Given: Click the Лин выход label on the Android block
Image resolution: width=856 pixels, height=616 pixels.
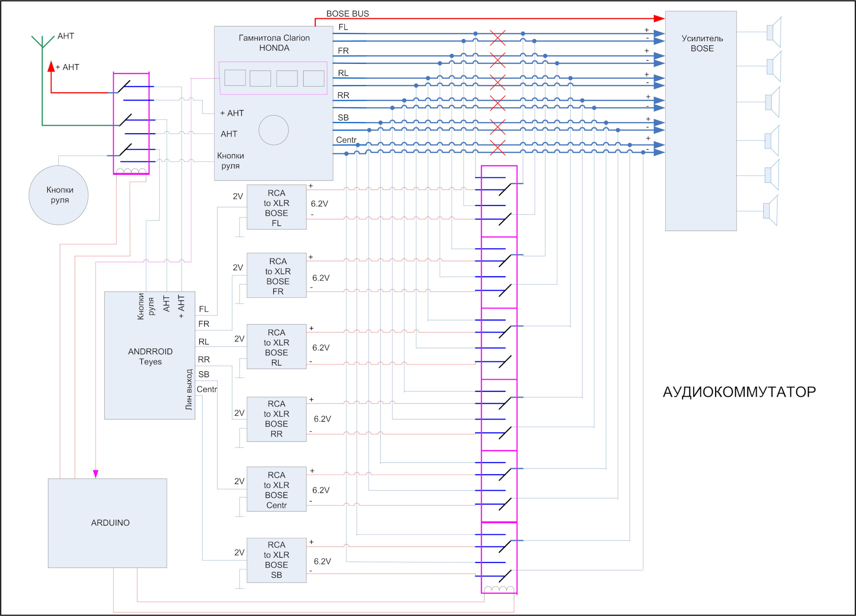Looking at the screenshot, I should tap(189, 389).
